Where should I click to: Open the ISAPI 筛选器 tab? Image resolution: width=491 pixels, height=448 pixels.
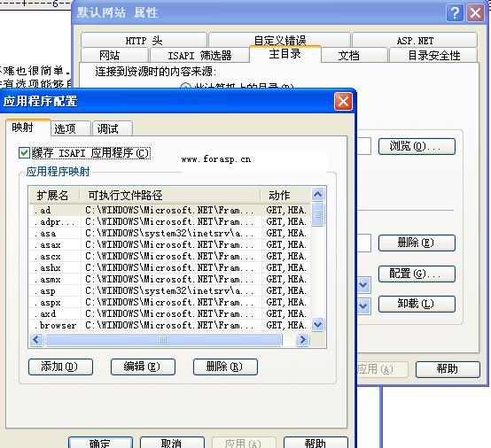pyautogui.click(x=199, y=55)
